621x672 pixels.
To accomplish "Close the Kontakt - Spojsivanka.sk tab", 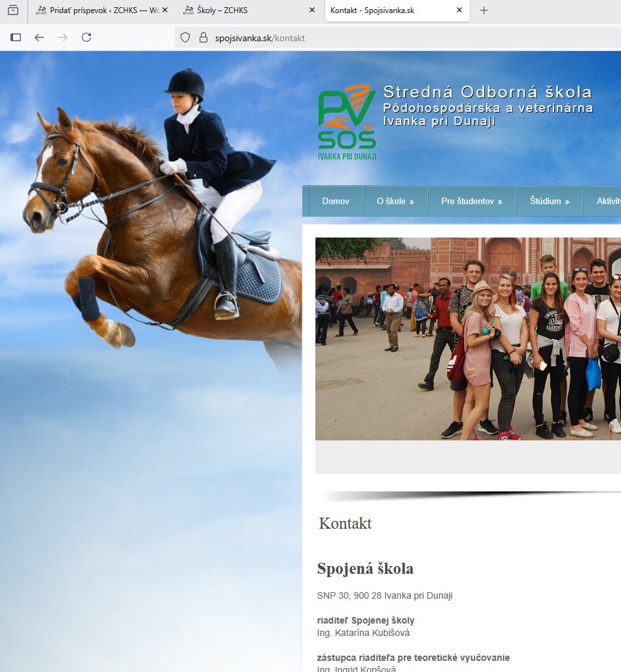I will 459,10.
